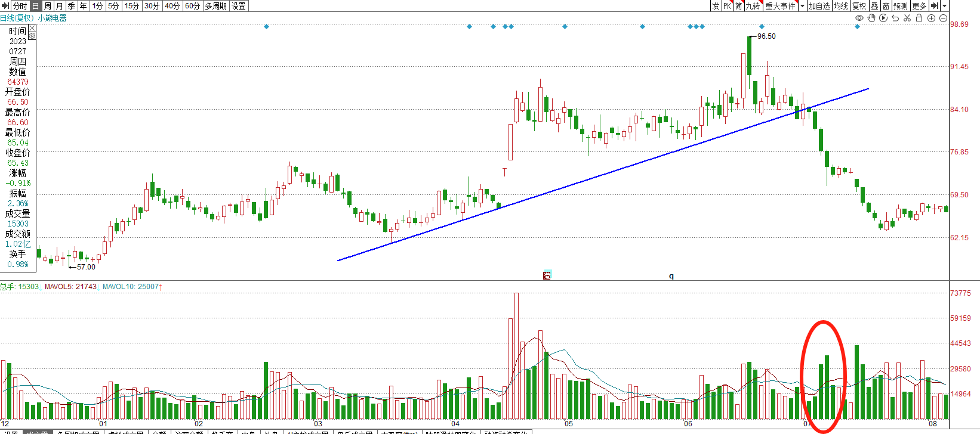The height and width of the screenshot is (434, 980).
Task: Switch to the 周 weekly period tab
Action: pos(48,6)
